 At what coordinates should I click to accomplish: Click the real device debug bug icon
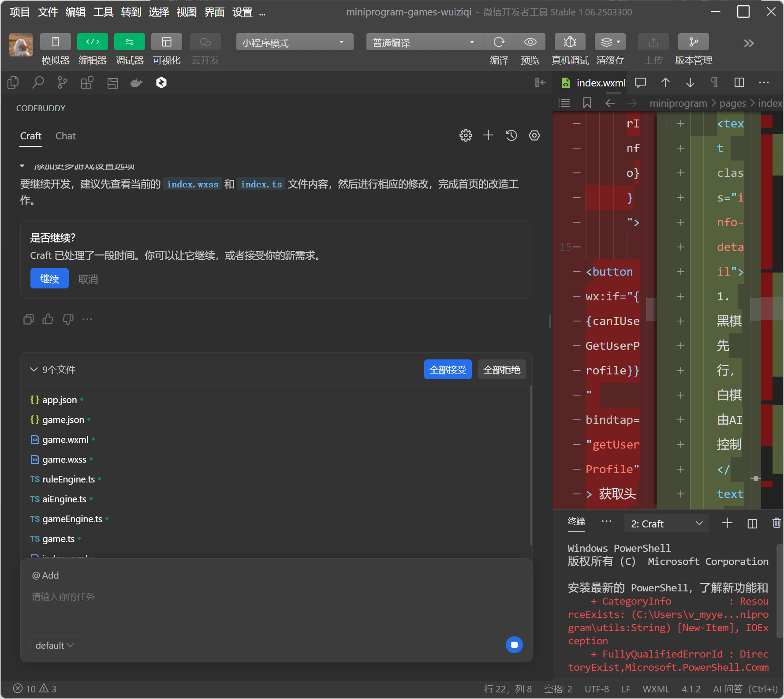pos(570,42)
